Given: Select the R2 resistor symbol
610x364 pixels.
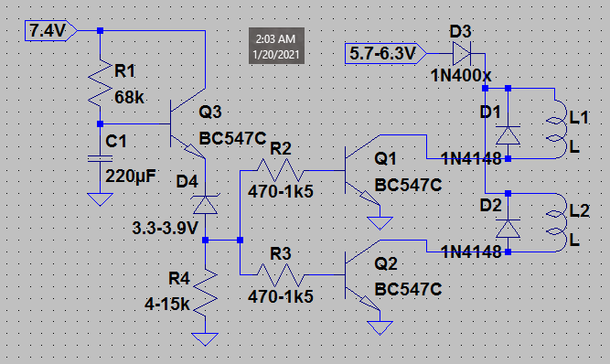Looking at the screenshot, I should pos(280,170).
